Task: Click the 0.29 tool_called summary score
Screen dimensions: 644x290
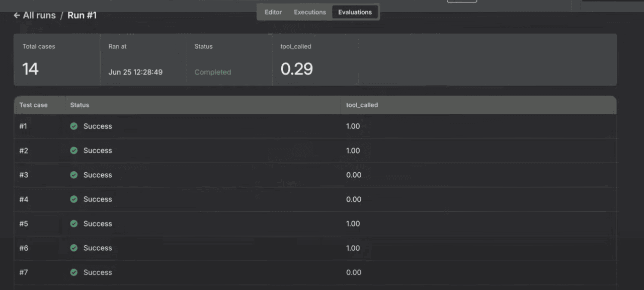Action: pyautogui.click(x=297, y=69)
